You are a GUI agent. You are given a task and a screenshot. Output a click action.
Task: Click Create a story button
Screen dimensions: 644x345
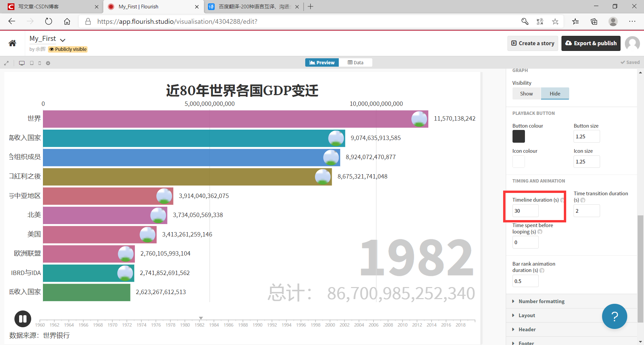[533, 43]
